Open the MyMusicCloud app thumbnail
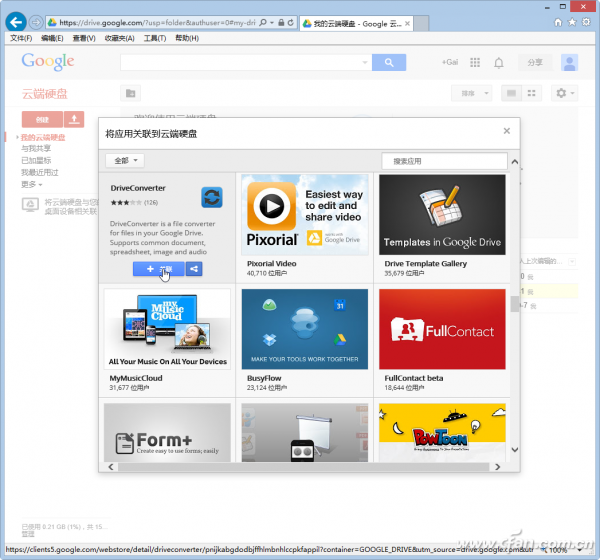The width and height of the screenshot is (600, 560). pos(167,329)
